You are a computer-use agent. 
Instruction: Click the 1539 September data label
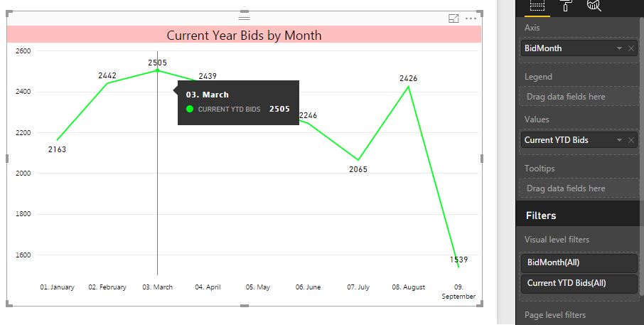pyautogui.click(x=458, y=260)
